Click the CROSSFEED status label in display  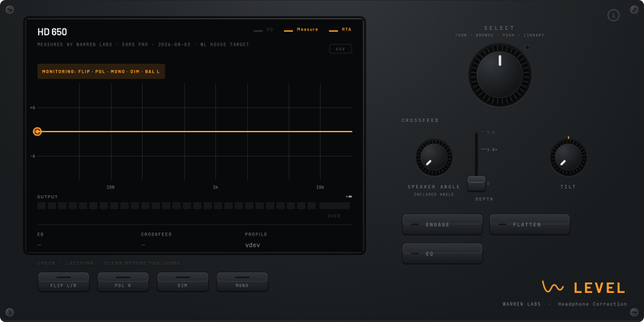[x=156, y=235]
